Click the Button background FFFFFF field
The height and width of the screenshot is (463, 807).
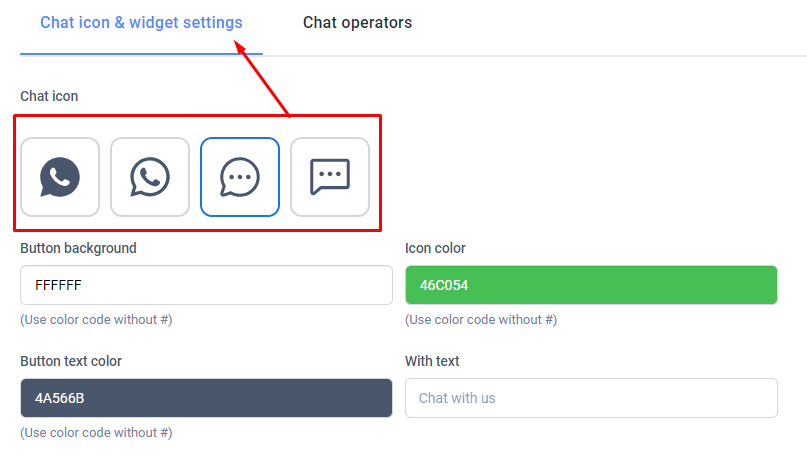206,285
